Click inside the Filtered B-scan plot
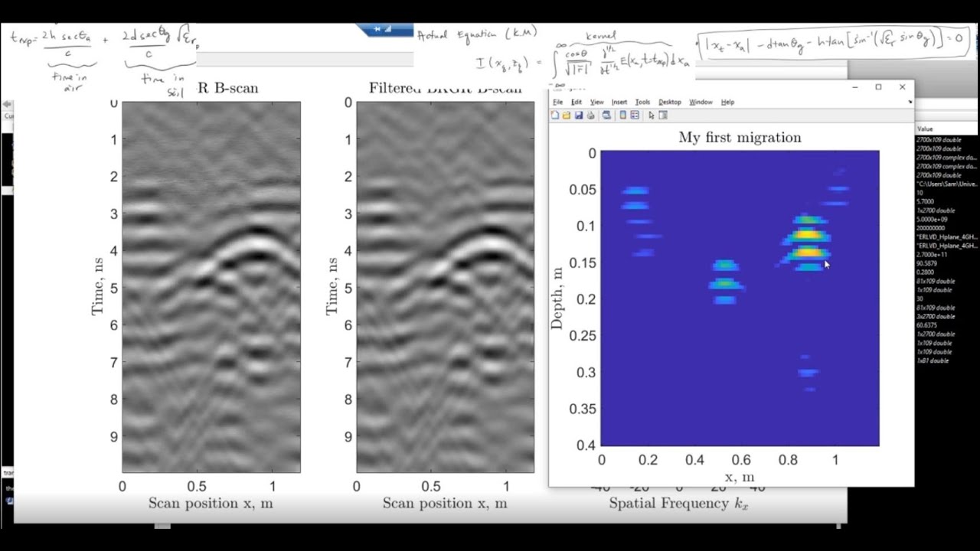 (445, 287)
